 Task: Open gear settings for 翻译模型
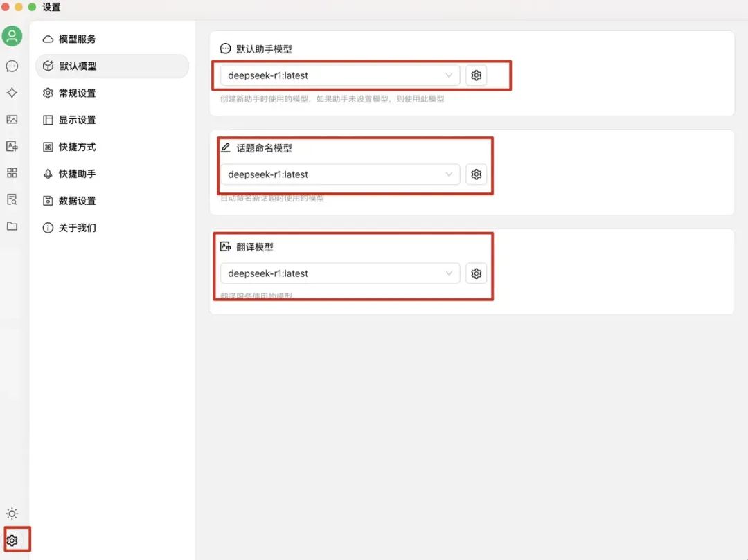click(476, 273)
